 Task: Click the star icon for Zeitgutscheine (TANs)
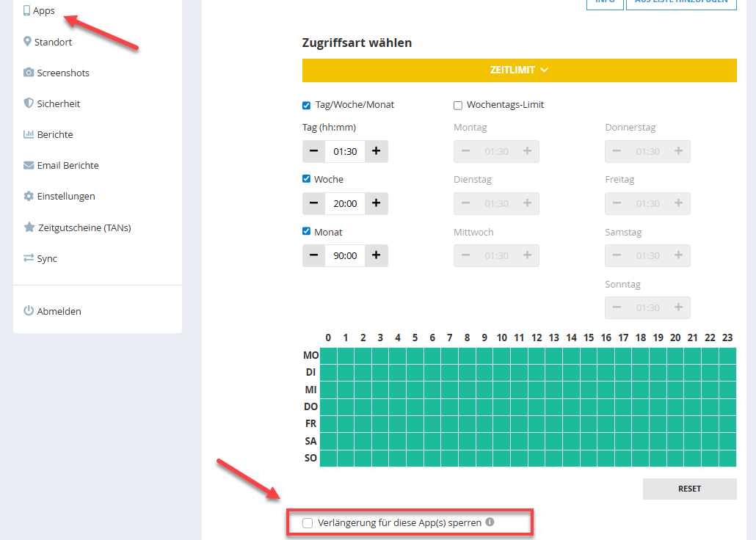point(29,227)
